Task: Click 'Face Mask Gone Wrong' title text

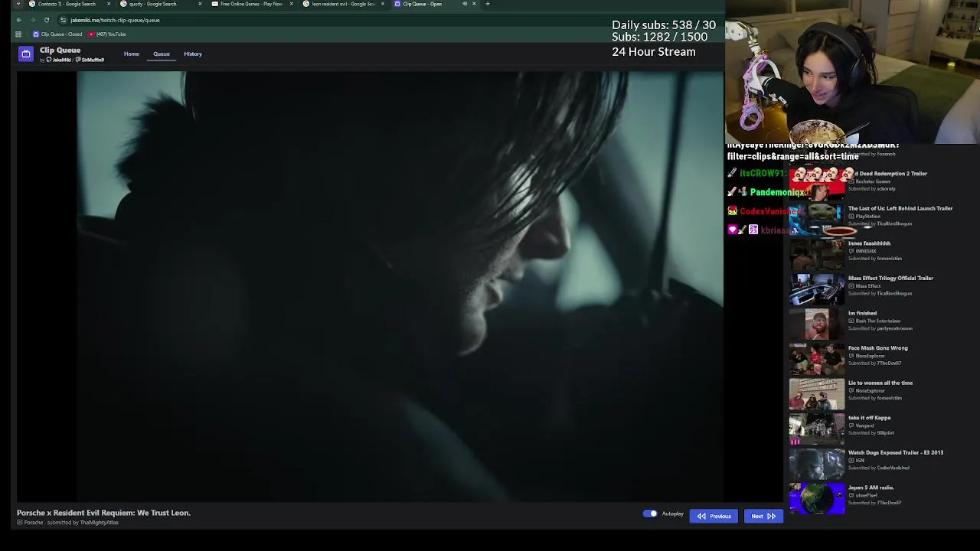Action: [x=878, y=348]
